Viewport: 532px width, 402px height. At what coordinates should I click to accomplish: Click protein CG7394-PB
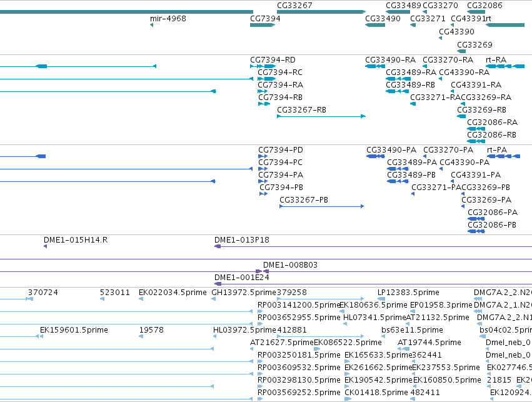pos(281,188)
